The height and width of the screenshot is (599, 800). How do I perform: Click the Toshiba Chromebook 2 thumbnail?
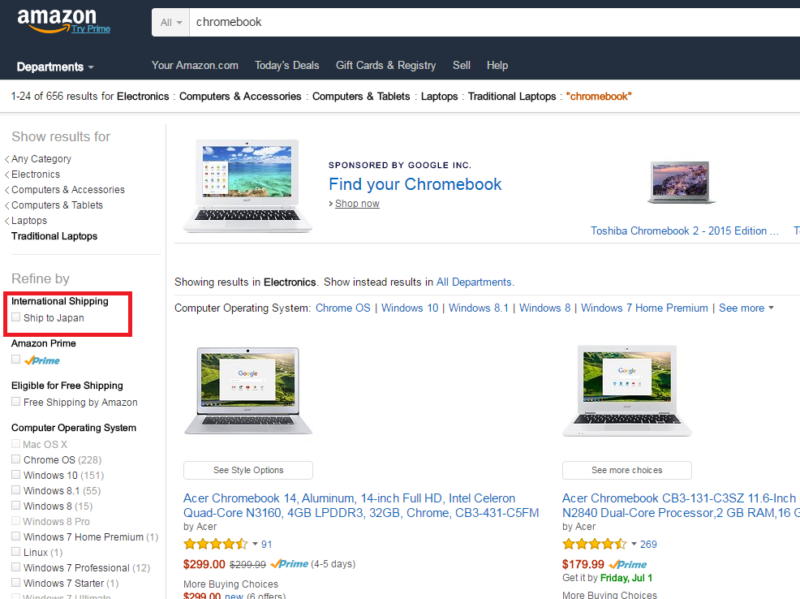(x=681, y=183)
